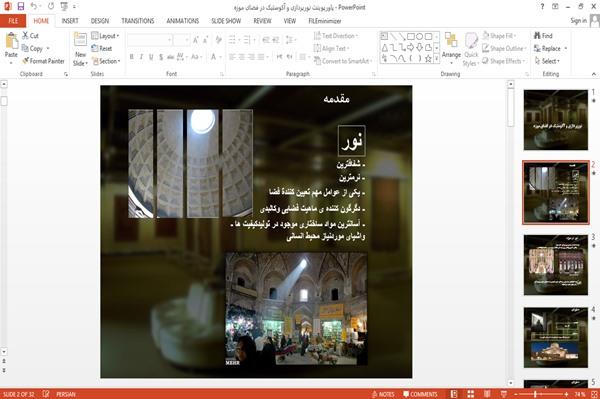Click the Replace icon
The height and width of the screenshot is (399, 600).
(x=537, y=48)
